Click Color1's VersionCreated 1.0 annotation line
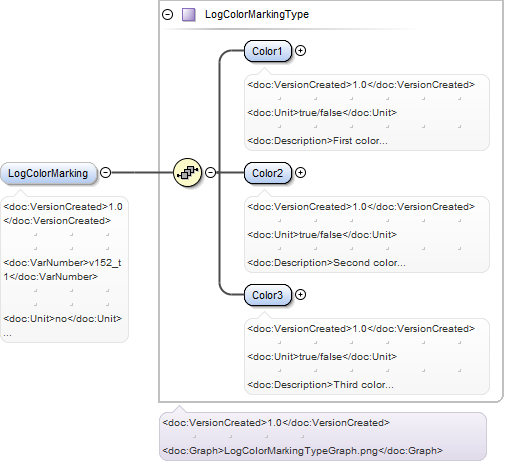The width and height of the screenshot is (505, 464). click(361, 85)
